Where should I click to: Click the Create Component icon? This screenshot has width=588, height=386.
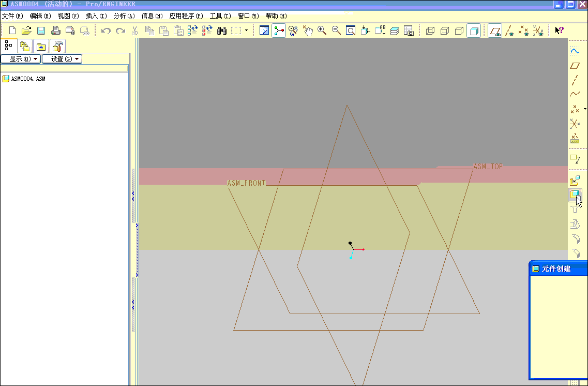click(575, 195)
